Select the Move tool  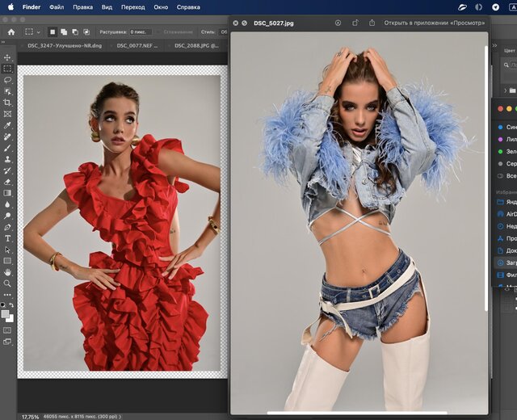[7, 57]
